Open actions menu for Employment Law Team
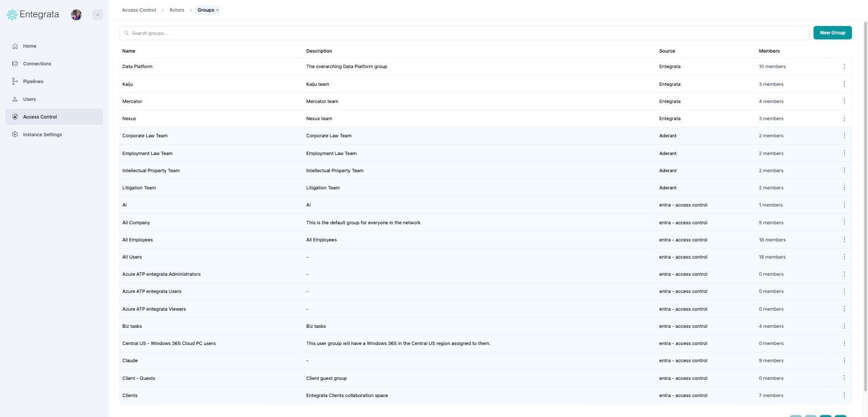 pos(844,153)
